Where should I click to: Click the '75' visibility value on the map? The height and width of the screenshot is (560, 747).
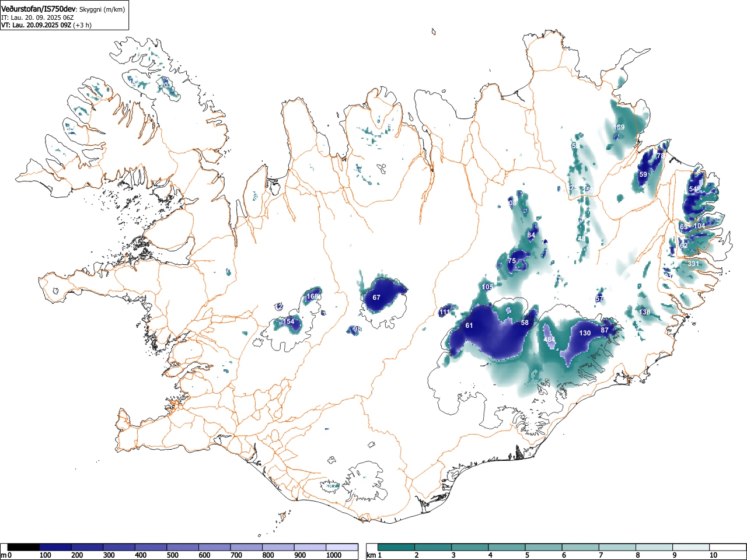pyautogui.click(x=512, y=261)
